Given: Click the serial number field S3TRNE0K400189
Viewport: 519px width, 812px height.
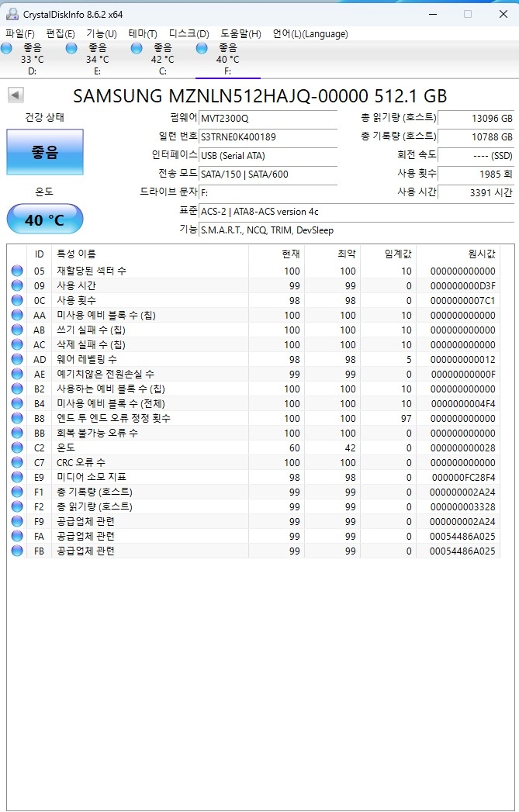Looking at the screenshot, I should click(268, 136).
